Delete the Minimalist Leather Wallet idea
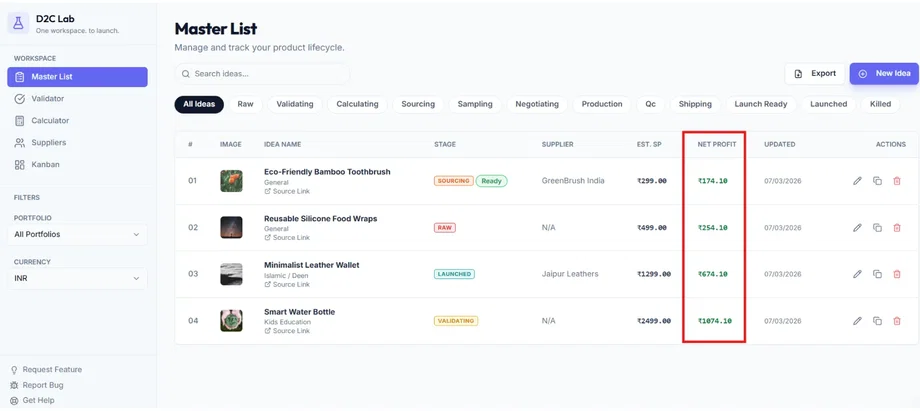 click(x=897, y=274)
